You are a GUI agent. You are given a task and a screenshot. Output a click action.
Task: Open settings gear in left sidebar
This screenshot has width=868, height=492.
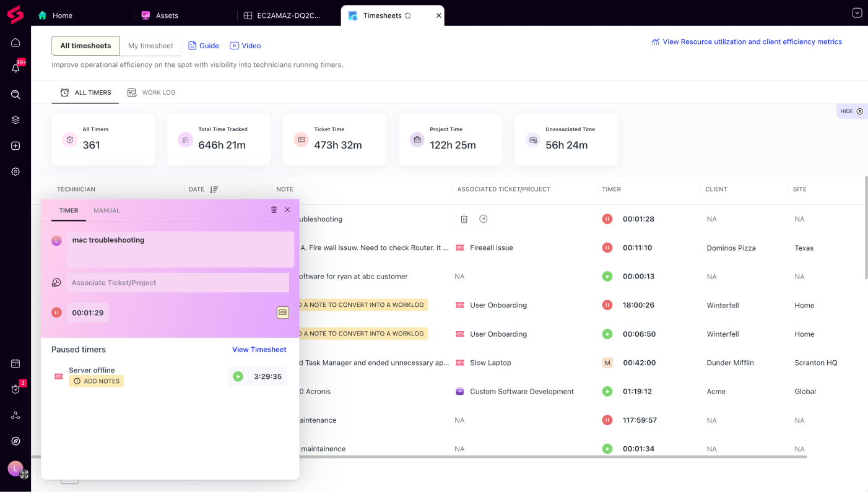[x=15, y=171]
